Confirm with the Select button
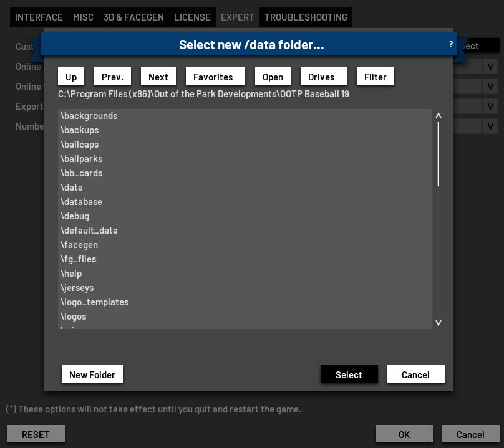504x448 pixels. (349, 374)
